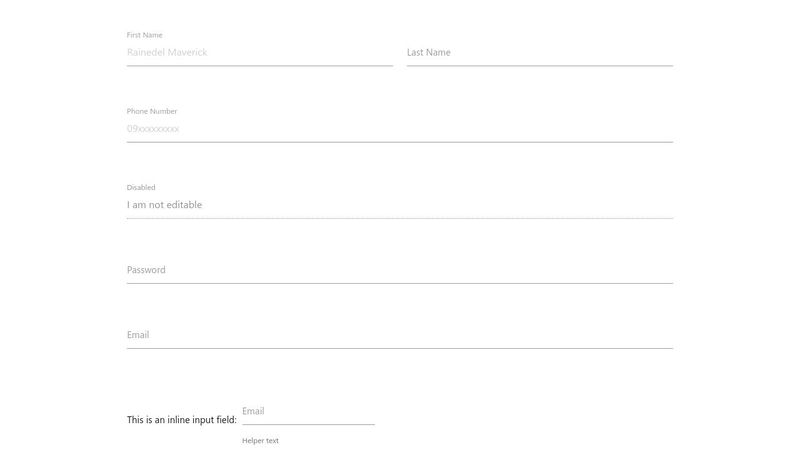The image size is (800, 450).
Task: Click the Email placeholder beside the inline label
Action: pyautogui.click(x=253, y=411)
